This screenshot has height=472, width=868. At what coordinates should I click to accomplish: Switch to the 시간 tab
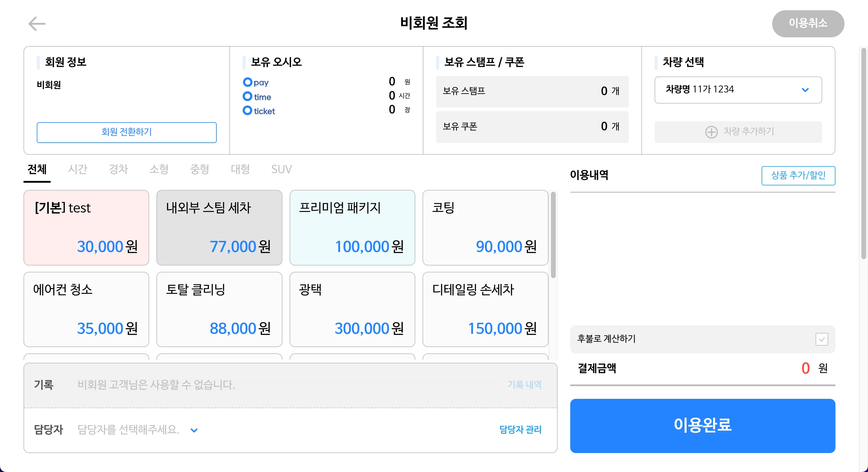[77, 169]
